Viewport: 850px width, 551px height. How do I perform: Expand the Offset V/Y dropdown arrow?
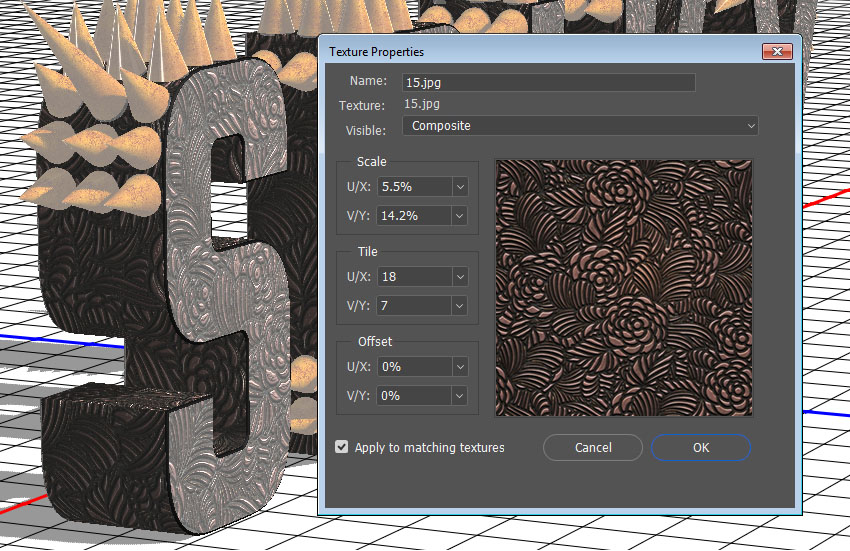point(460,396)
